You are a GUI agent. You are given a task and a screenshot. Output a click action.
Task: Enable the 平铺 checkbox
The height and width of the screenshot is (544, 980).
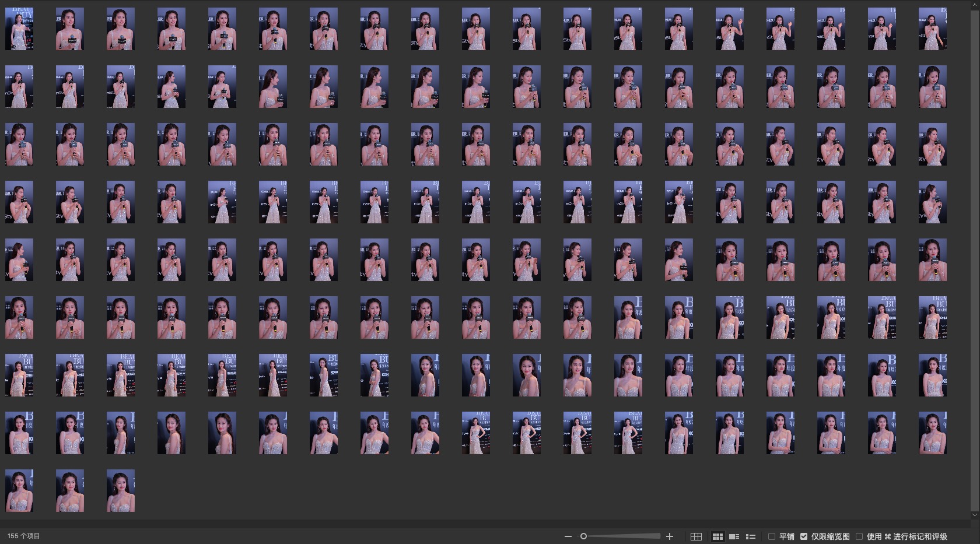(x=772, y=536)
